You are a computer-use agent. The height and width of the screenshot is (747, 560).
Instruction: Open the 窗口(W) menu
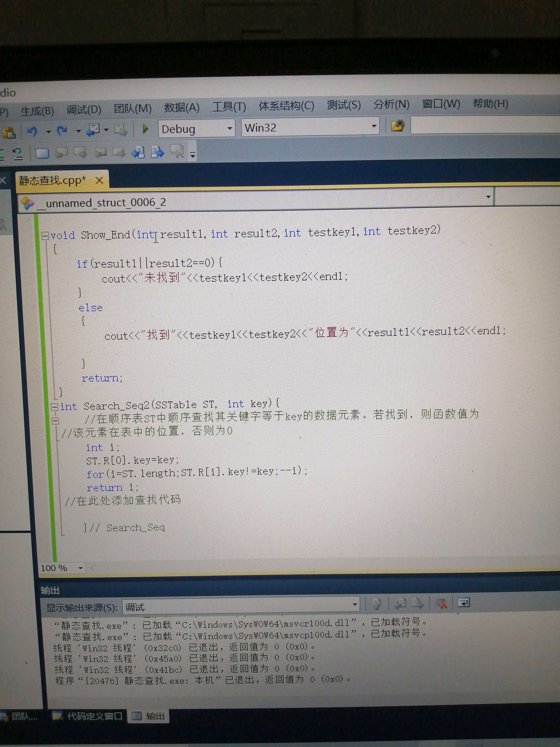(441, 104)
